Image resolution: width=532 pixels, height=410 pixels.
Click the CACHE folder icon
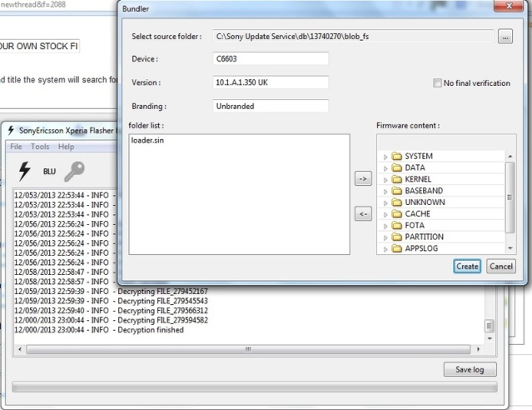[x=396, y=214]
